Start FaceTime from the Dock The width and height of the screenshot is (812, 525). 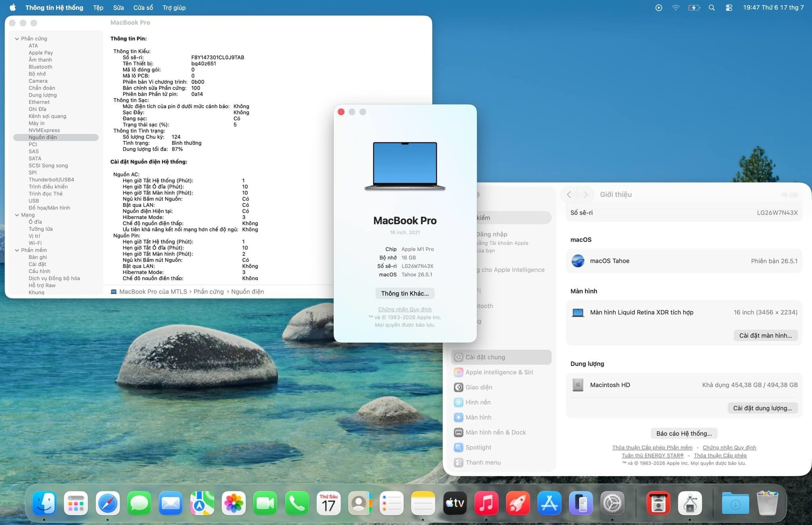pos(265,503)
